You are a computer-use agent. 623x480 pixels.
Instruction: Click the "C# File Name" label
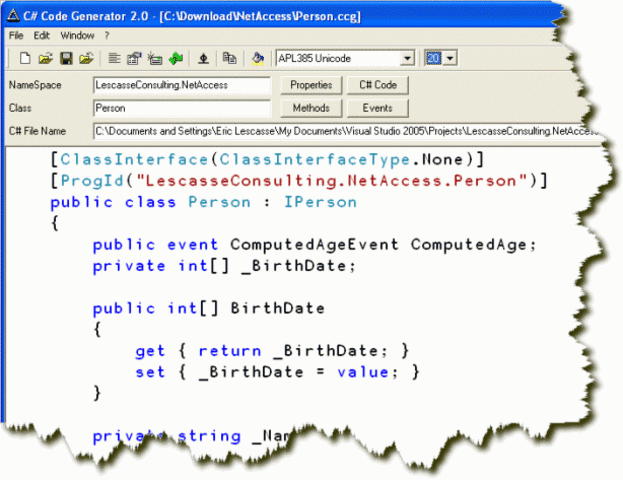point(37,131)
